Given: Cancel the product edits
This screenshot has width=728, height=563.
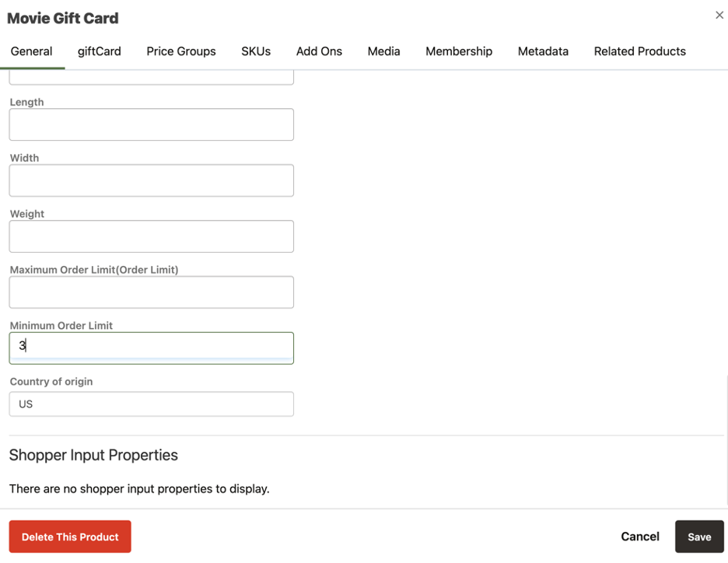Looking at the screenshot, I should tap(640, 537).
